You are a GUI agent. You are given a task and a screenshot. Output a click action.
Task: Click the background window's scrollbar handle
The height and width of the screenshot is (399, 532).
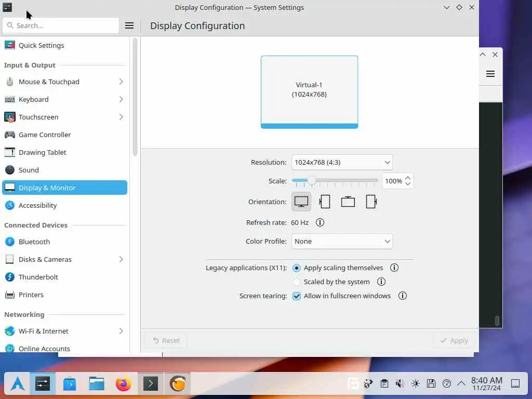click(x=497, y=321)
